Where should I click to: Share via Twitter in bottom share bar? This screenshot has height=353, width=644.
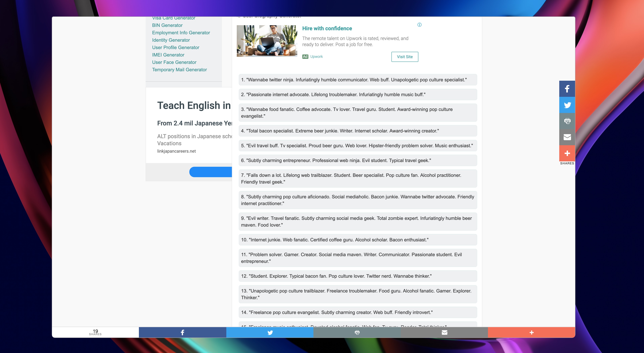point(270,332)
